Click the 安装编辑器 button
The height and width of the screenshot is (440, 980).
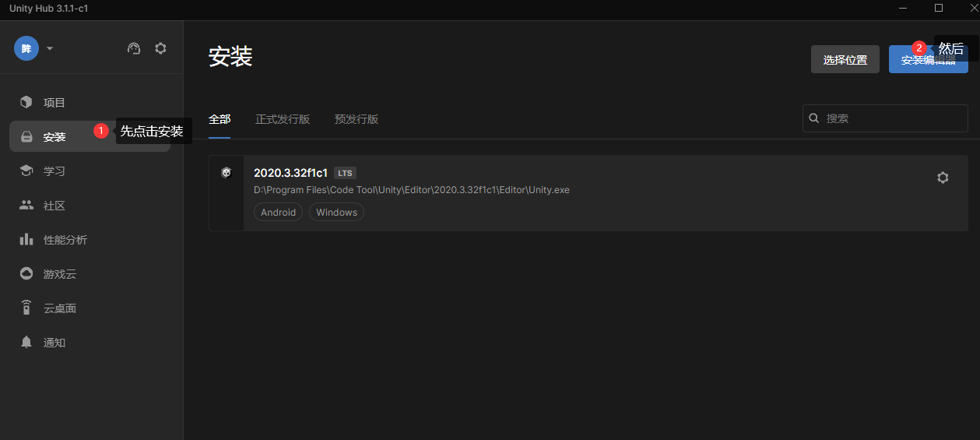929,59
